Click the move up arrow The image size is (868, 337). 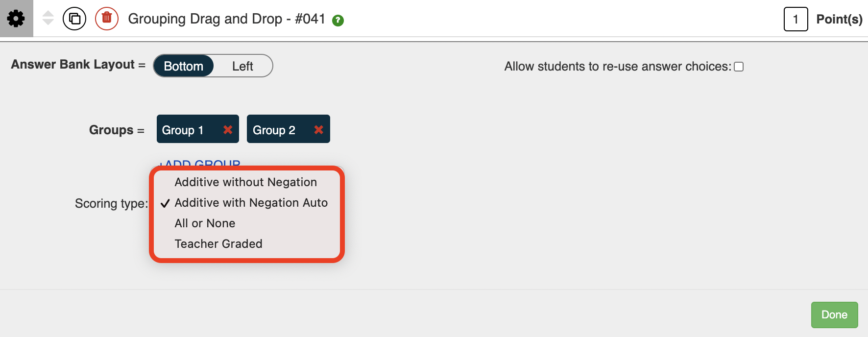coord(48,14)
